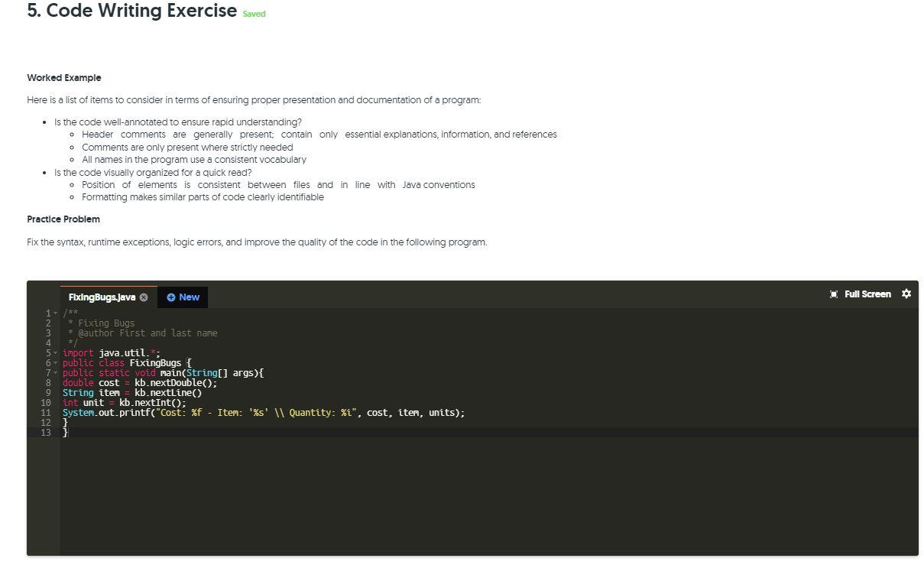Collapse the header comment using line 1 fold arrow
This screenshot has width=924, height=568.
click(x=55, y=313)
